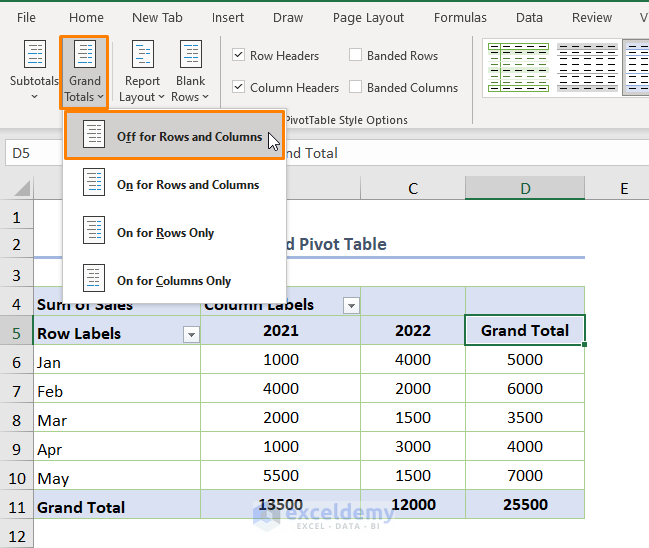Enable the Banded Rows checkbox
Viewport: 649px width, 548px height.
coord(355,55)
